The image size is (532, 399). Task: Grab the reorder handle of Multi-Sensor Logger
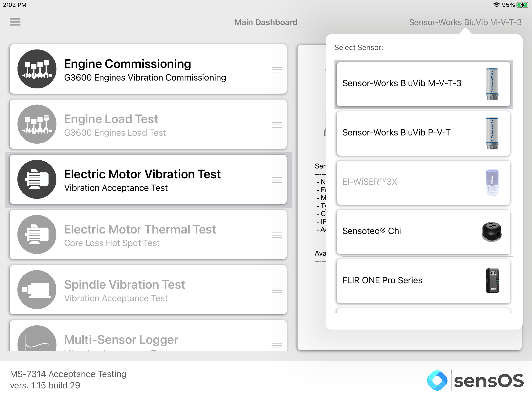tap(277, 346)
